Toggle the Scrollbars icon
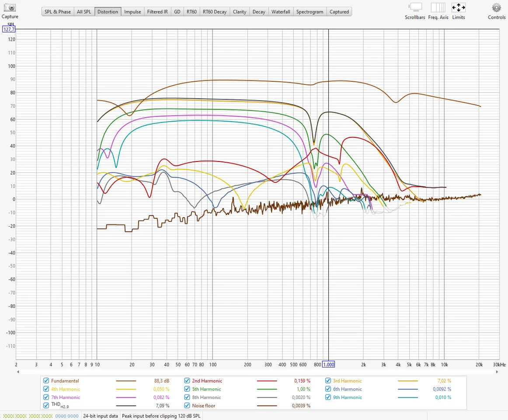This screenshot has height=420, width=508. coord(415,7)
